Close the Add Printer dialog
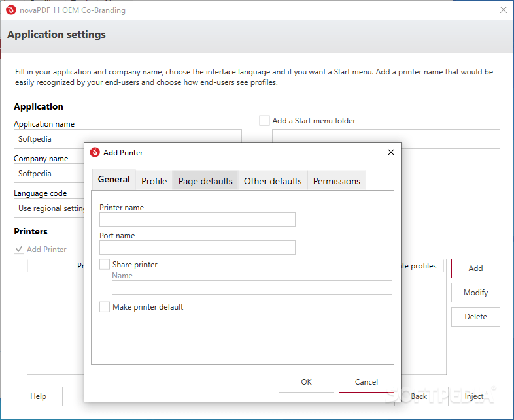The image size is (514, 420). 391,152
